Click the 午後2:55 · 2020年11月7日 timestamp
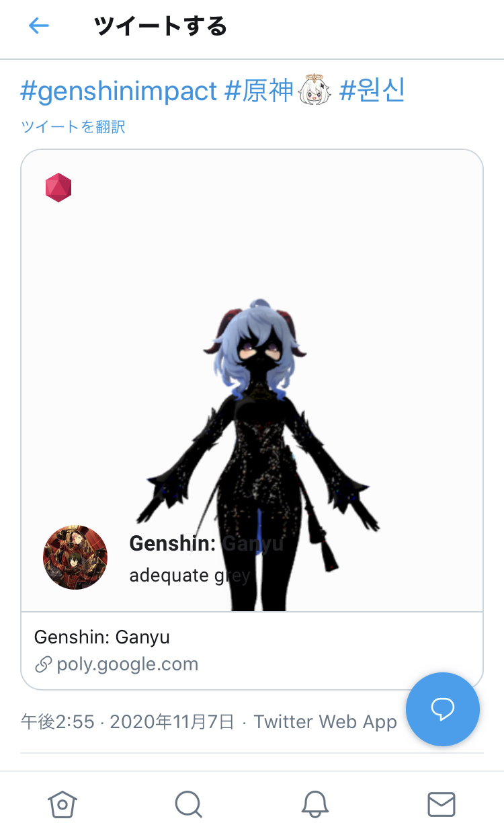This screenshot has width=504, height=829. 128,722
